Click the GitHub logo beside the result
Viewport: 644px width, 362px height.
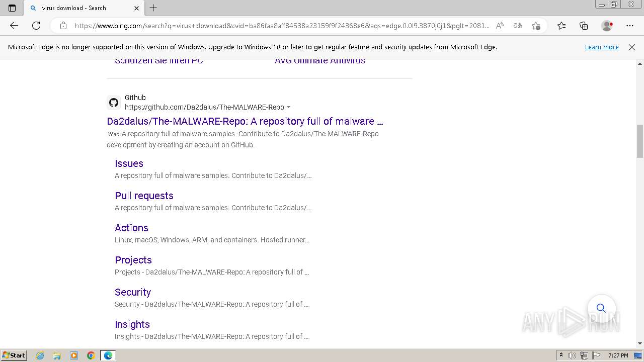point(114,103)
